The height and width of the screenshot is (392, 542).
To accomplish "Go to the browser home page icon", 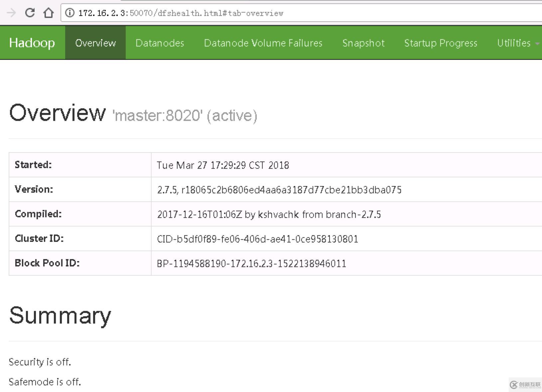I will tap(49, 13).
